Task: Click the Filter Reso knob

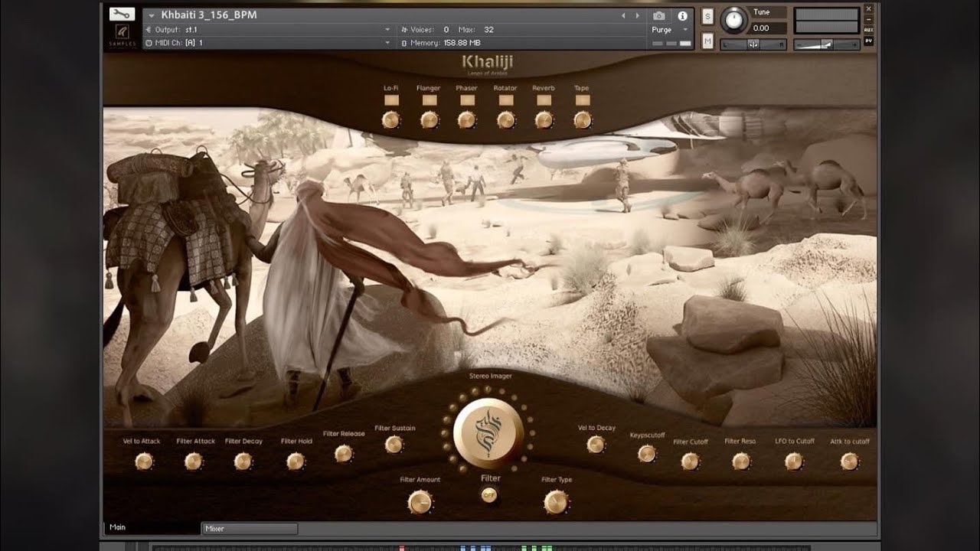Action: [x=740, y=461]
